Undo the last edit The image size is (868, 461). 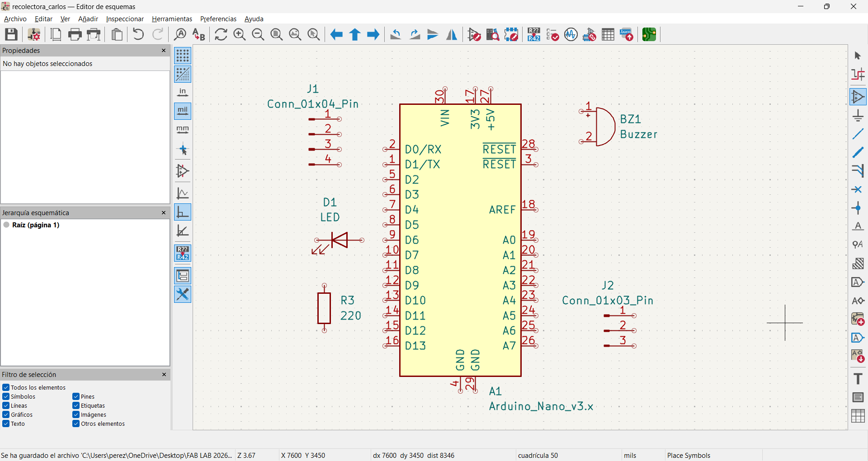click(x=138, y=34)
